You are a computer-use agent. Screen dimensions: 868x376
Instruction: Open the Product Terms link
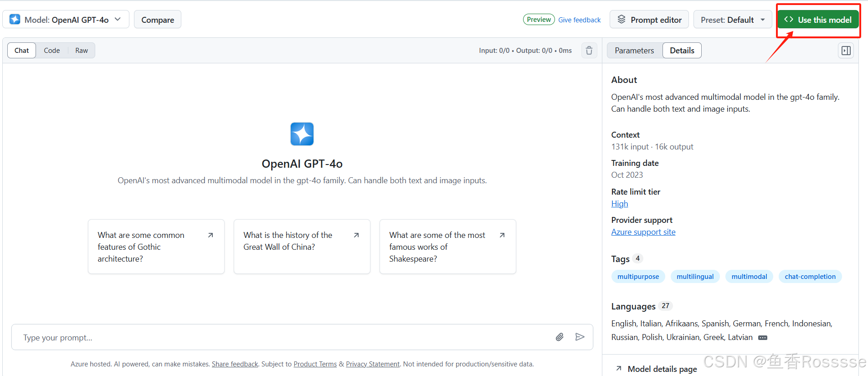pos(315,364)
